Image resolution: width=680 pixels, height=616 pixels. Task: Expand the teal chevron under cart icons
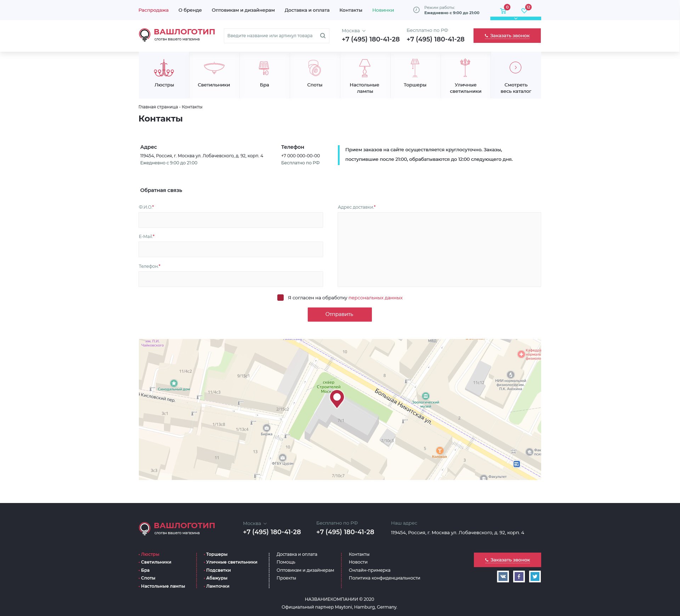coord(516,18)
